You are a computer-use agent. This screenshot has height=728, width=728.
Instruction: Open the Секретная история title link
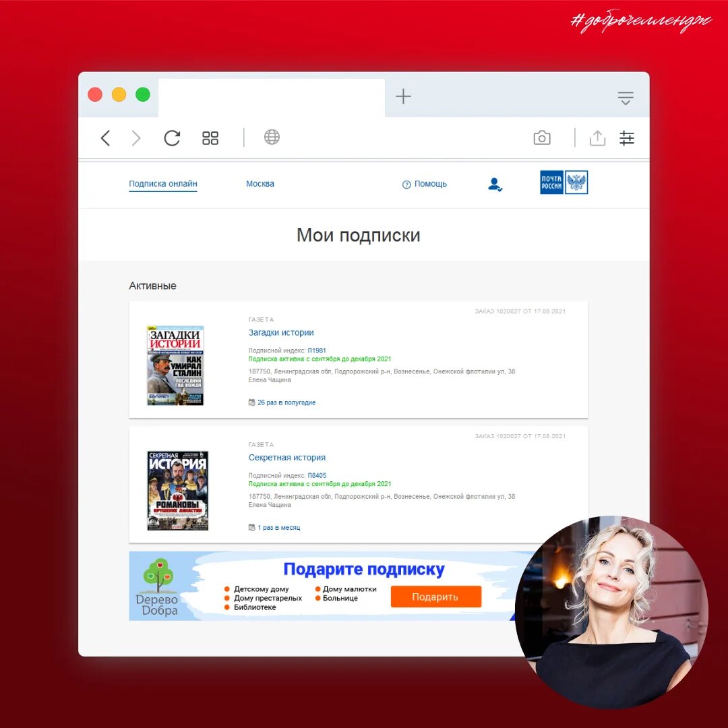coord(287,458)
